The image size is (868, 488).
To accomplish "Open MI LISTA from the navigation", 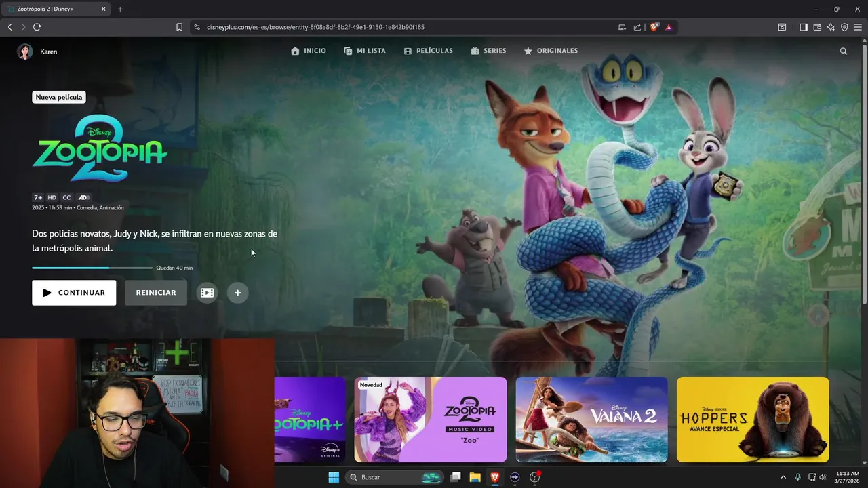I will pyautogui.click(x=365, y=51).
